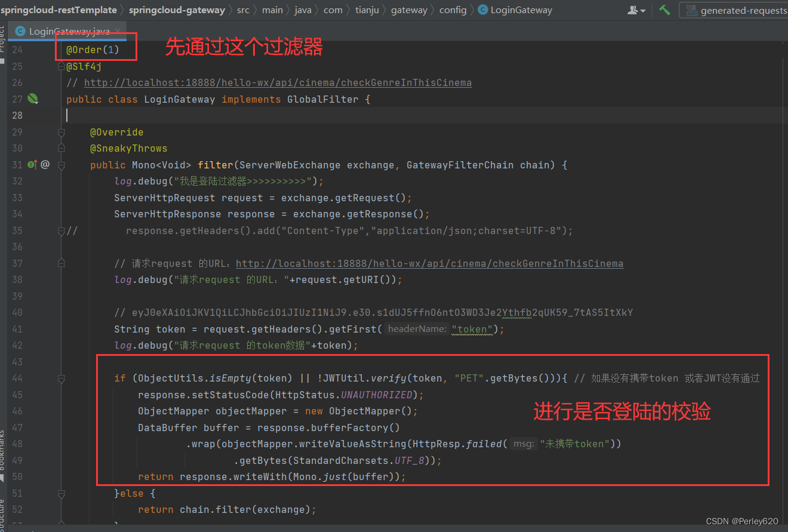Image resolution: width=788 pixels, height=532 pixels.
Task: Collapse the if-block fold marker on line 44
Action: (x=61, y=378)
